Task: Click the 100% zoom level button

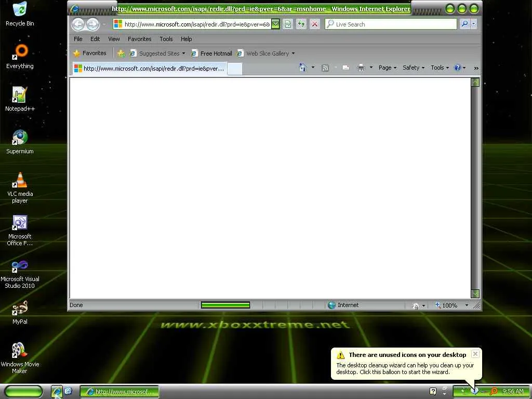Action: click(446, 305)
